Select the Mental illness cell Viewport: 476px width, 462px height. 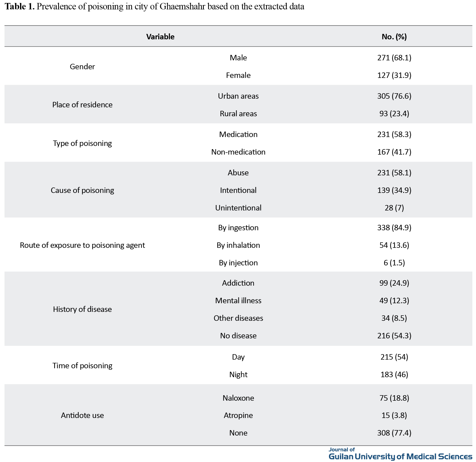tap(238, 300)
